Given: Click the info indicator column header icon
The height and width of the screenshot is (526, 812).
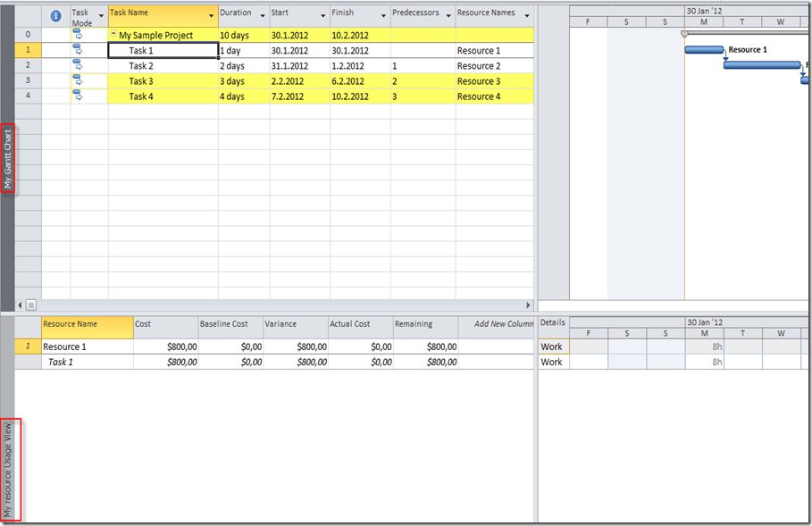Looking at the screenshot, I should tap(56, 16).
